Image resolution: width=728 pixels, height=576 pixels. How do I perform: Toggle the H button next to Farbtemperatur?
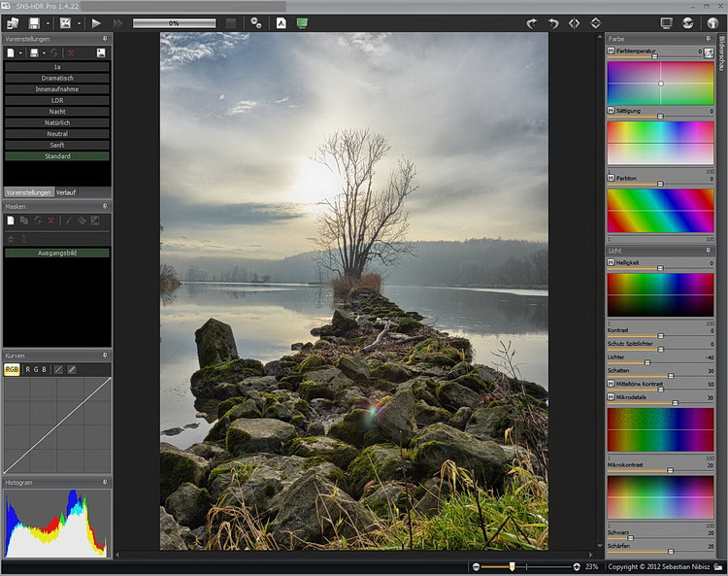(x=611, y=51)
